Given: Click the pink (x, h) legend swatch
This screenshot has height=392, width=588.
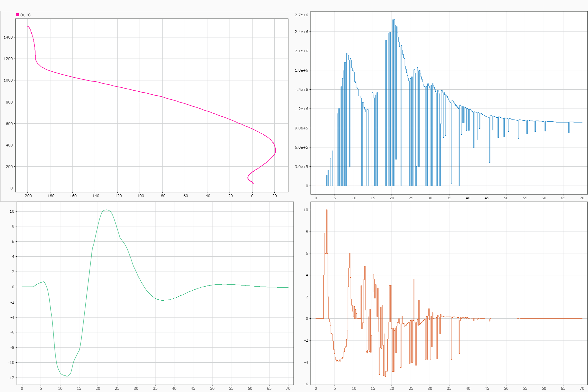Looking at the screenshot, I should coord(17,15).
